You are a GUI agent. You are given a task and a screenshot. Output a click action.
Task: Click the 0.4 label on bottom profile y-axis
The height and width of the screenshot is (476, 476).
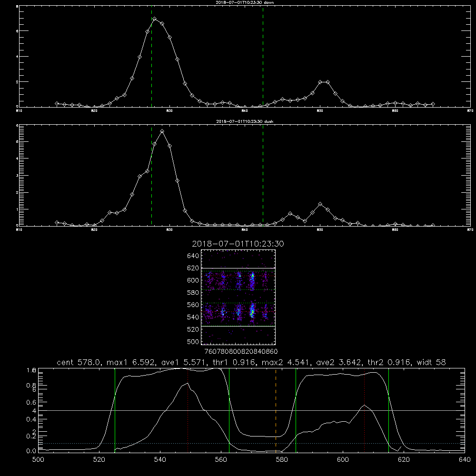click(x=31, y=419)
